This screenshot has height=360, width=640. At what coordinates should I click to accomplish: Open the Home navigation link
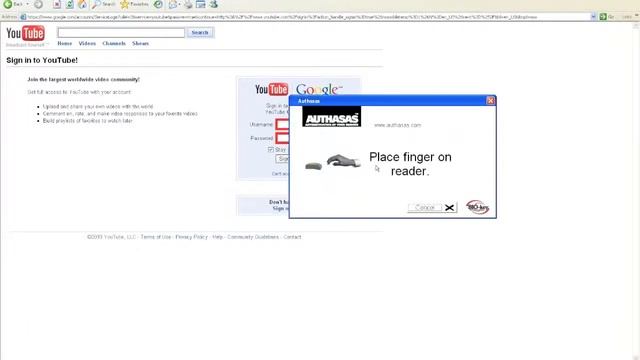pos(64,43)
